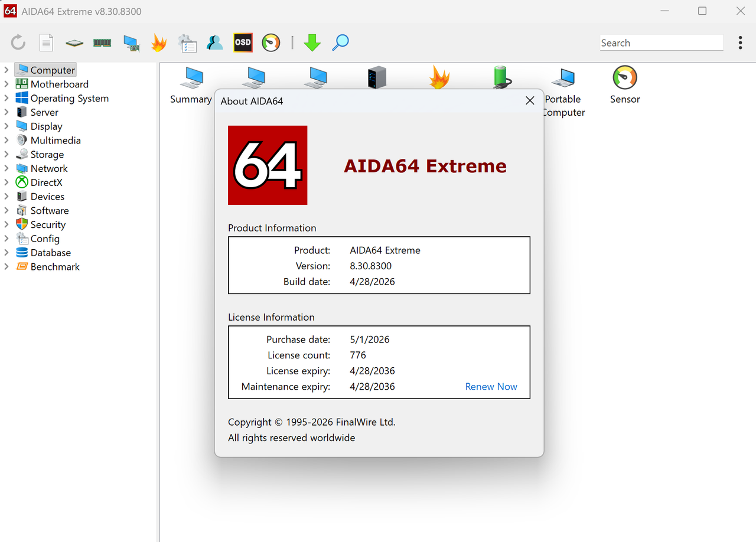Image resolution: width=756 pixels, height=542 pixels.
Task: Click the version value 8.30.8300
Action: (x=370, y=266)
